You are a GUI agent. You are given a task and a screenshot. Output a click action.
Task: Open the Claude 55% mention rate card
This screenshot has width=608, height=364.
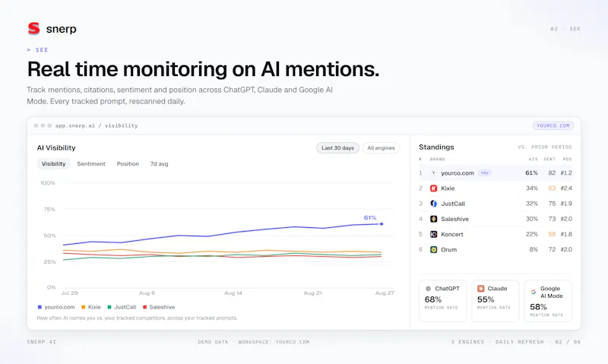coord(496,301)
